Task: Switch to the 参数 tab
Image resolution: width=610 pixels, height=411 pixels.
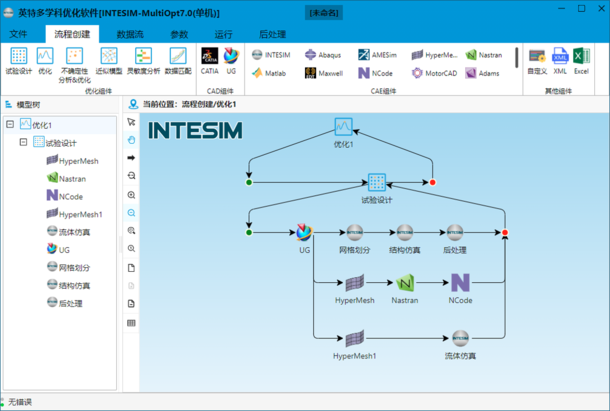Action: (179, 34)
